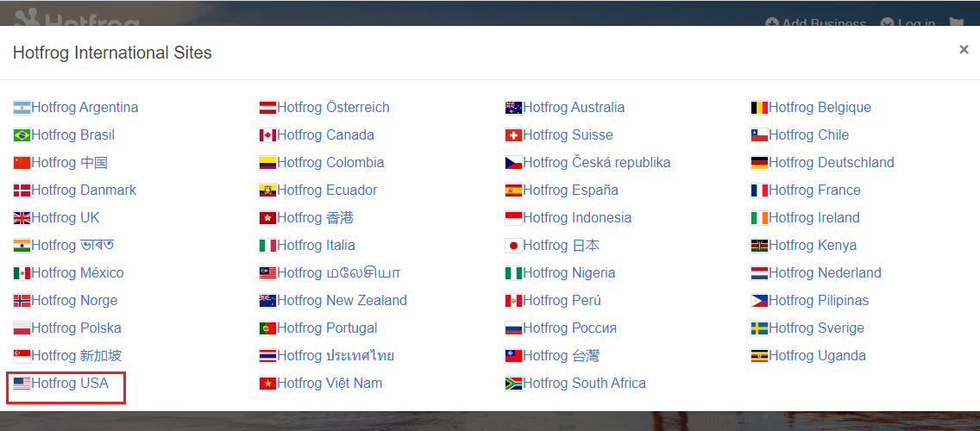Click the Kenya flag icon

pyautogui.click(x=759, y=246)
